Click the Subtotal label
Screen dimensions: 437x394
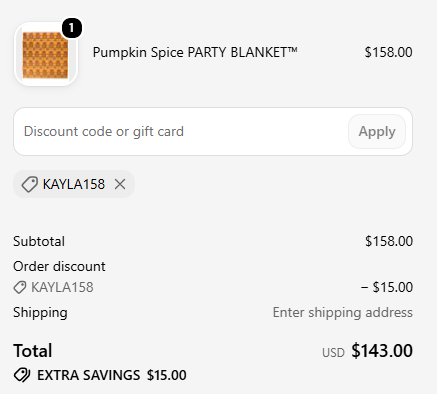[x=39, y=241]
